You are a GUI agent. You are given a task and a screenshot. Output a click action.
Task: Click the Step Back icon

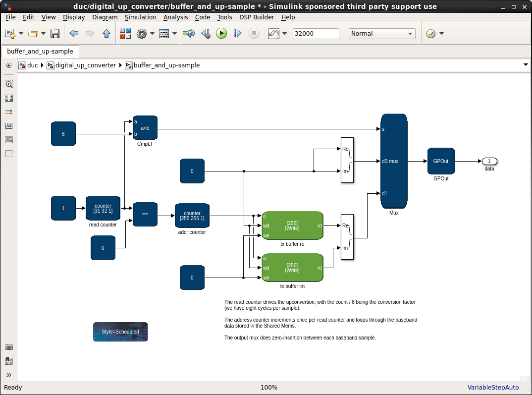coord(206,34)
